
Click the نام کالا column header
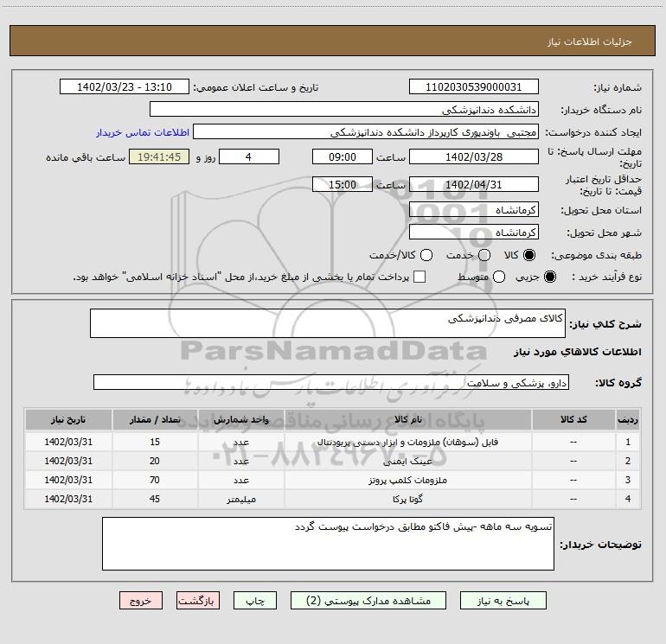pos(407,420)
